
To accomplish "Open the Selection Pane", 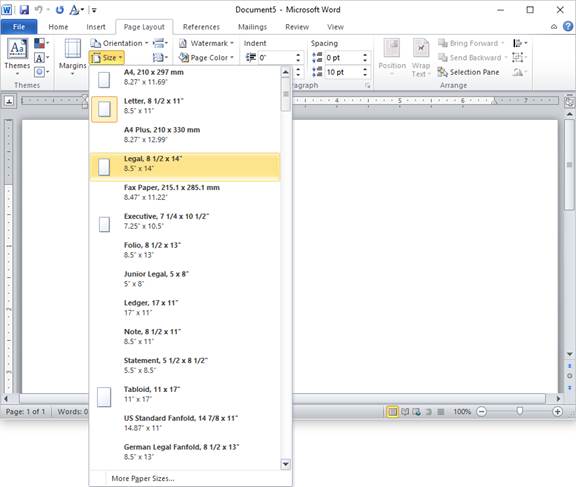I will coord(469,72).
